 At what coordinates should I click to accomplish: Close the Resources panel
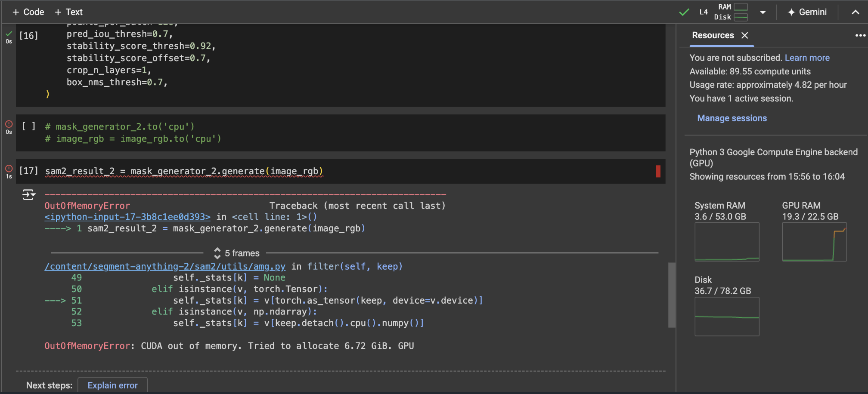[x=745, y=35]
